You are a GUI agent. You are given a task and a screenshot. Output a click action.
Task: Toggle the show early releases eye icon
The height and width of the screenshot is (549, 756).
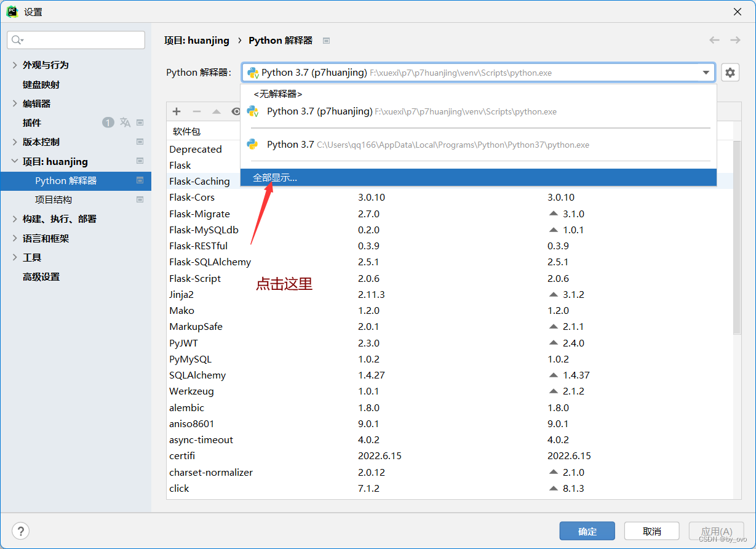[235, 111]
